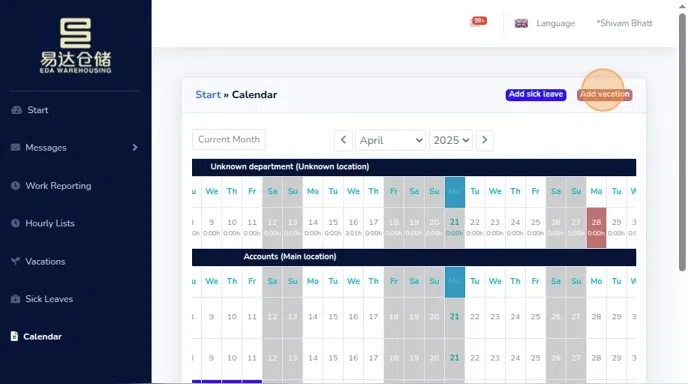Follow the Start breadcrumb link
The height and width of the screenshot is (384, 688).
208,95
